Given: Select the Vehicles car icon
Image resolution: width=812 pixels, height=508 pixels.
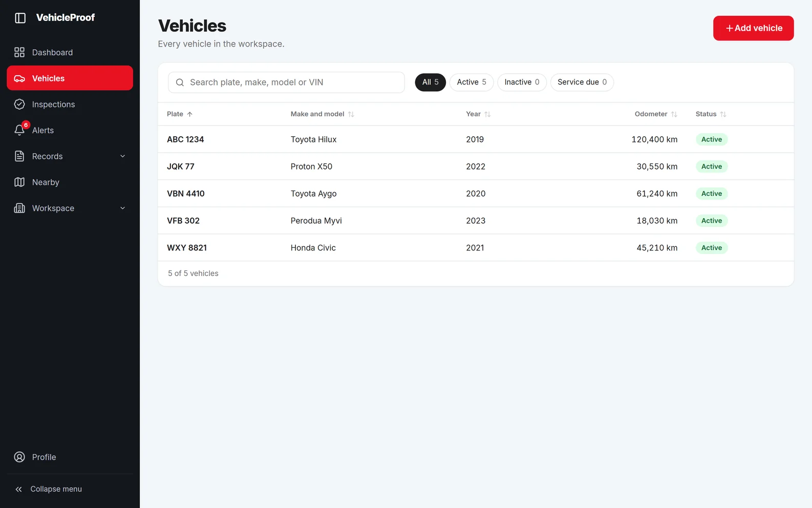Looking at the screenshot, I should tap(19, 78).
